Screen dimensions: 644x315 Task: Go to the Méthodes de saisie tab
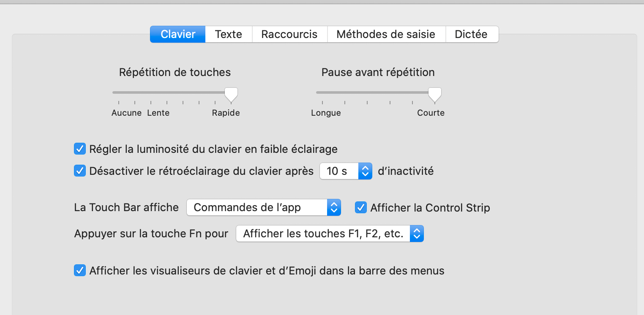pos(386,34)
